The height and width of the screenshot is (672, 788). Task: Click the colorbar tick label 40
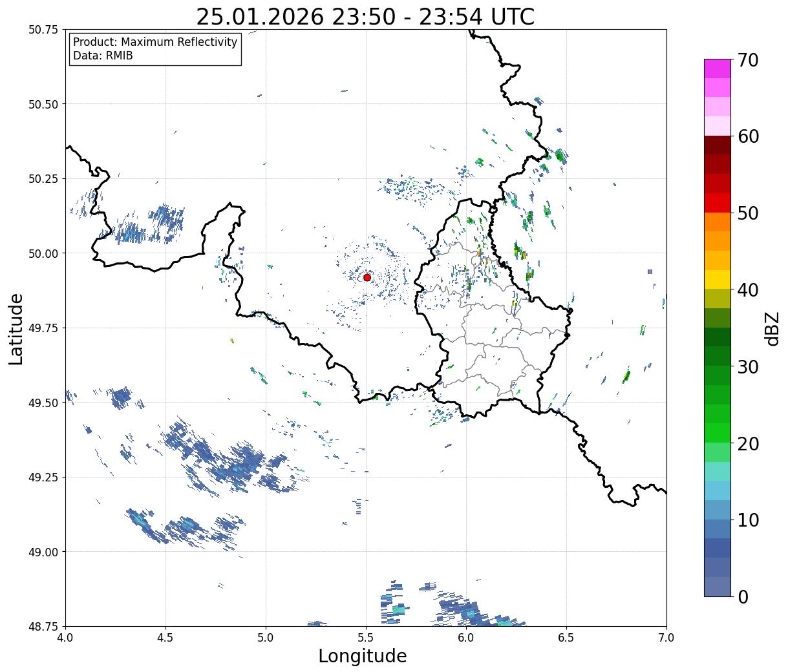[748, 289]
